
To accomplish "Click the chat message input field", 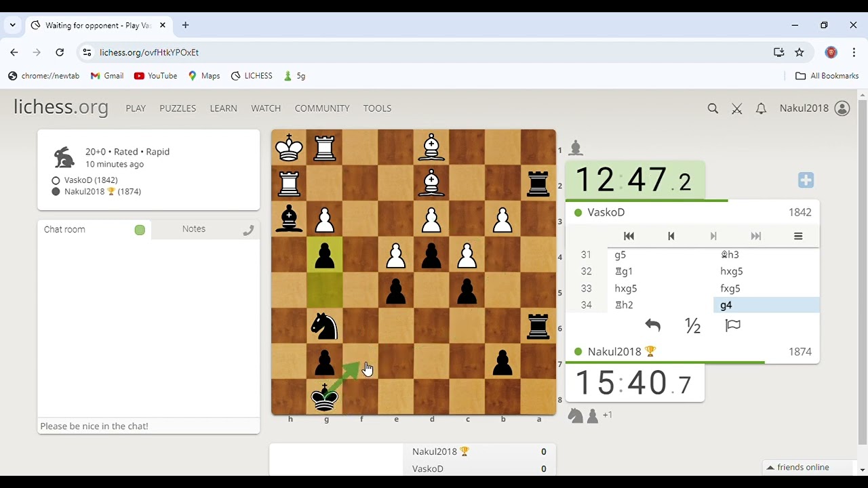I will click(149, 426).
